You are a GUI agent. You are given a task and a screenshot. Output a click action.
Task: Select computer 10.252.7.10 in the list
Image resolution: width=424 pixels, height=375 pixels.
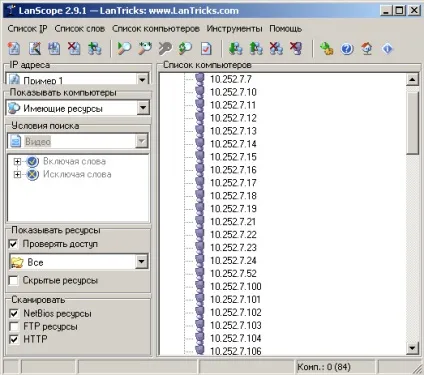233,92
